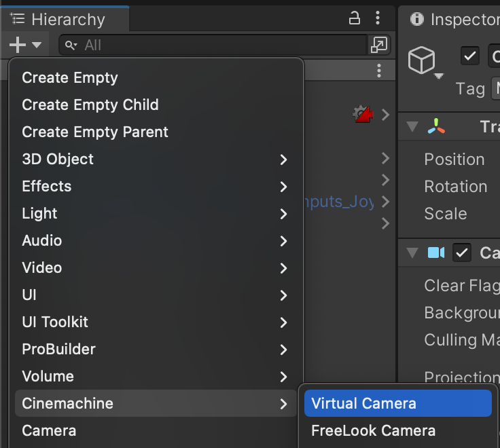The image size is (500, 448).
Task: Click the red prefab override icon
Action: tap(361, 114)
